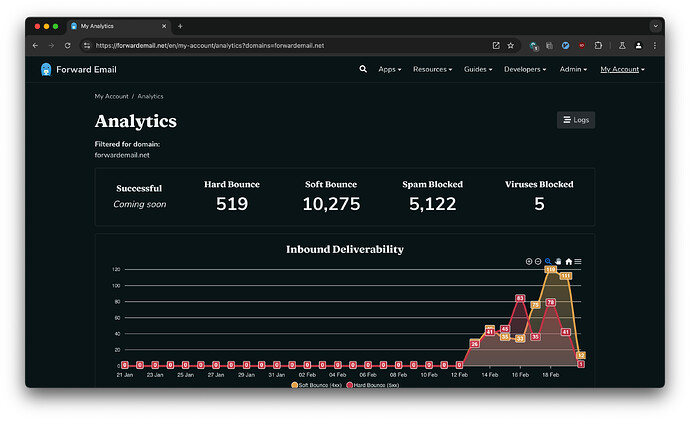Click the 119 soft bounce data point
The height and width of the screenshot is (421, 690).
pos(550,269)
